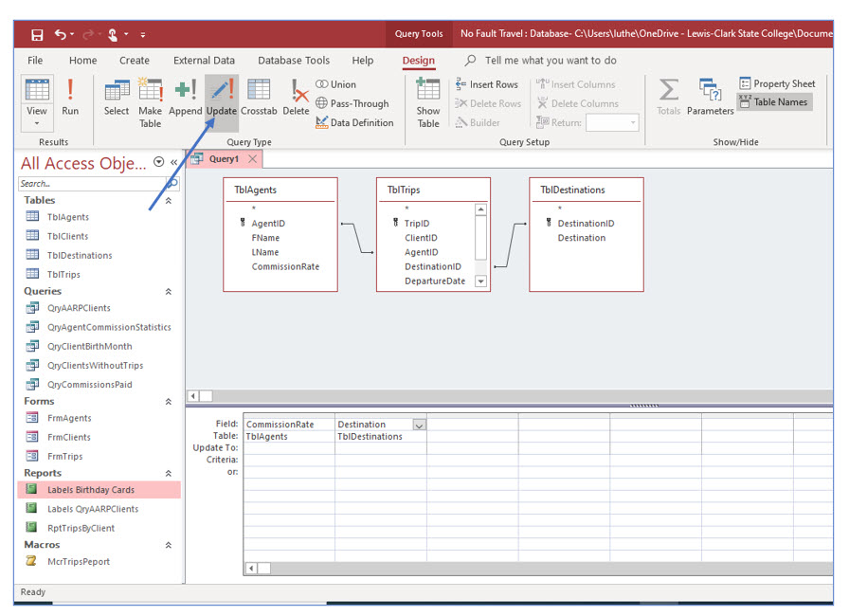Open the File tab
Viewport: 849px width, 616px height.
tap(35, 60)
